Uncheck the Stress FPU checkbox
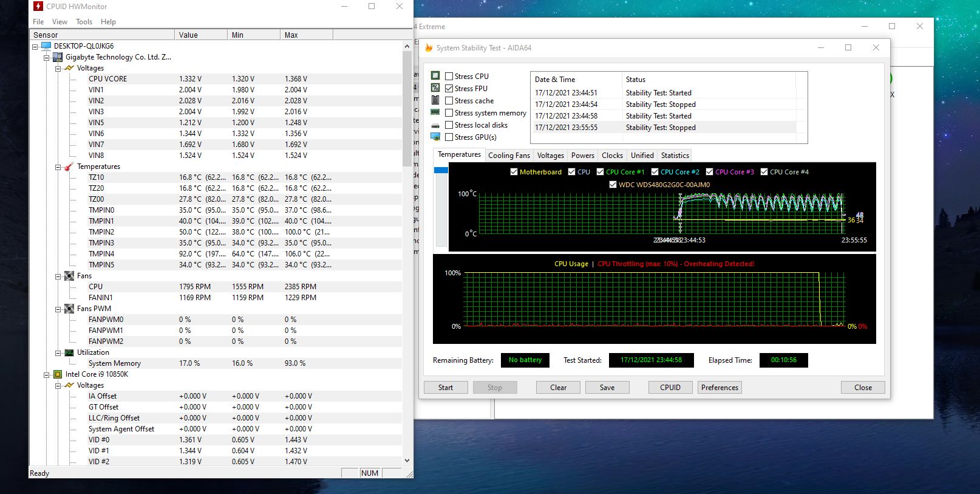The height and width of the screenshot is (494, 980). [x=449, y=89]
